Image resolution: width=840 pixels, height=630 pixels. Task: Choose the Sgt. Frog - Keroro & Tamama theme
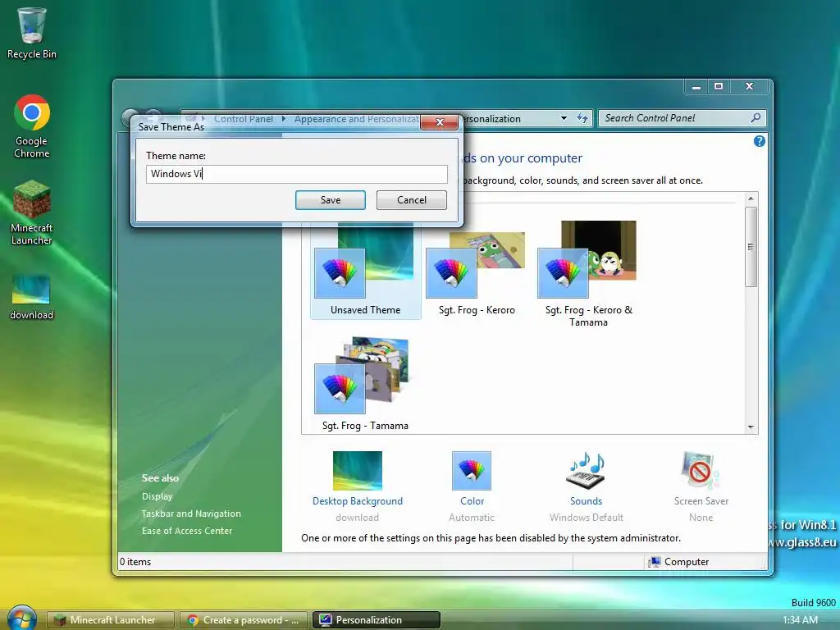pyautogui.click(x=588, y=273)
